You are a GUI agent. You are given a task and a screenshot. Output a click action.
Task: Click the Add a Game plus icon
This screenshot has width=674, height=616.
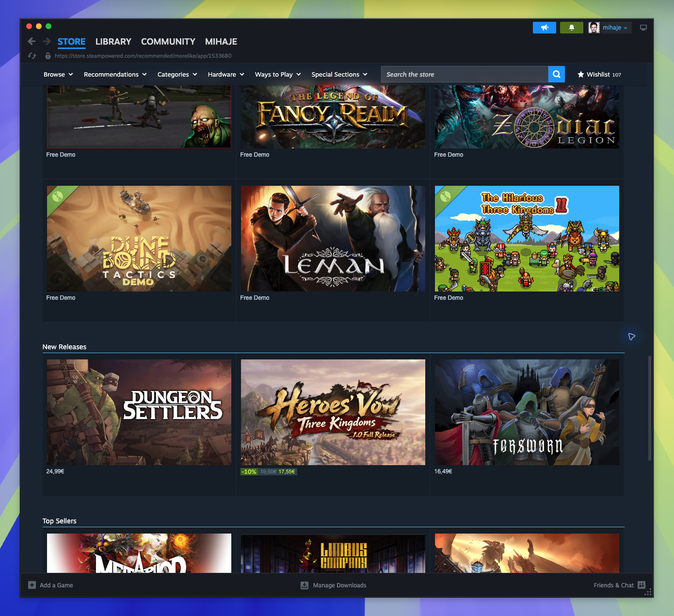coord(32,585)
